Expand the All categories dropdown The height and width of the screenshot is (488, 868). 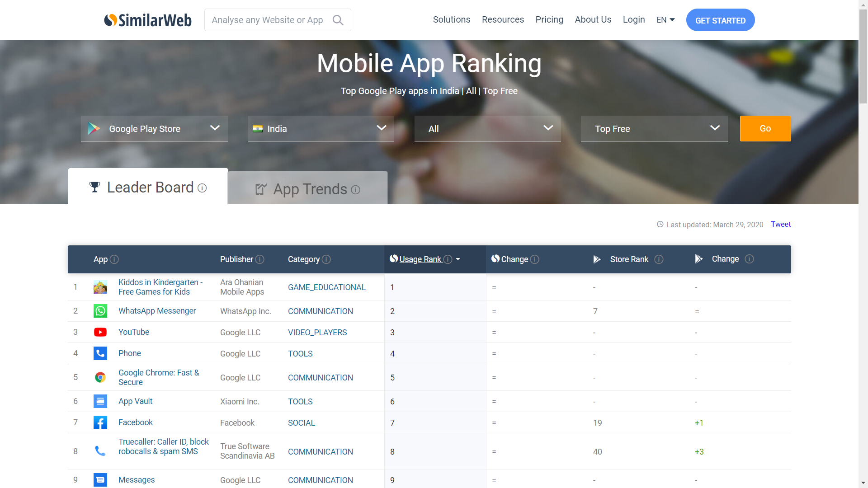coord(487,128)
